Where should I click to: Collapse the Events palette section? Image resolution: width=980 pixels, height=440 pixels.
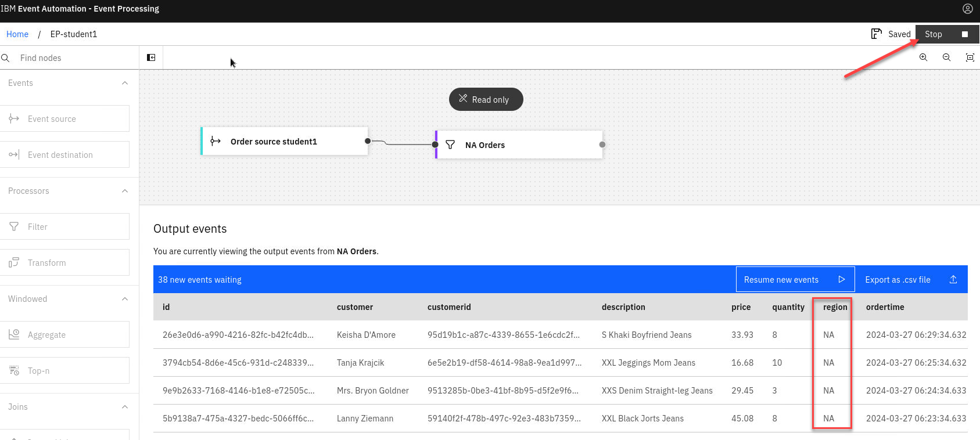(124, 83)
